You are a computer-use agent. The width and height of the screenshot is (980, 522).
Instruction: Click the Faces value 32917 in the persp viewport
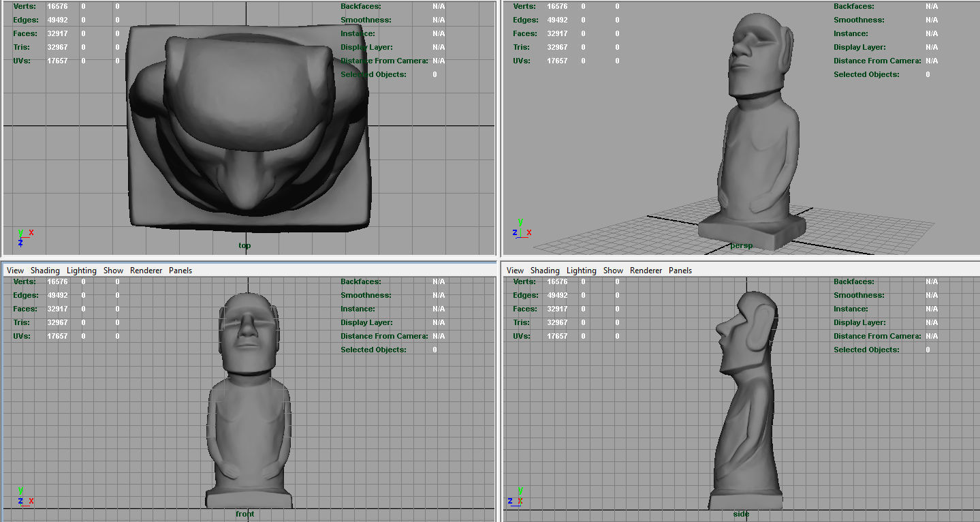pyautogui.click(x=557, y=33)
